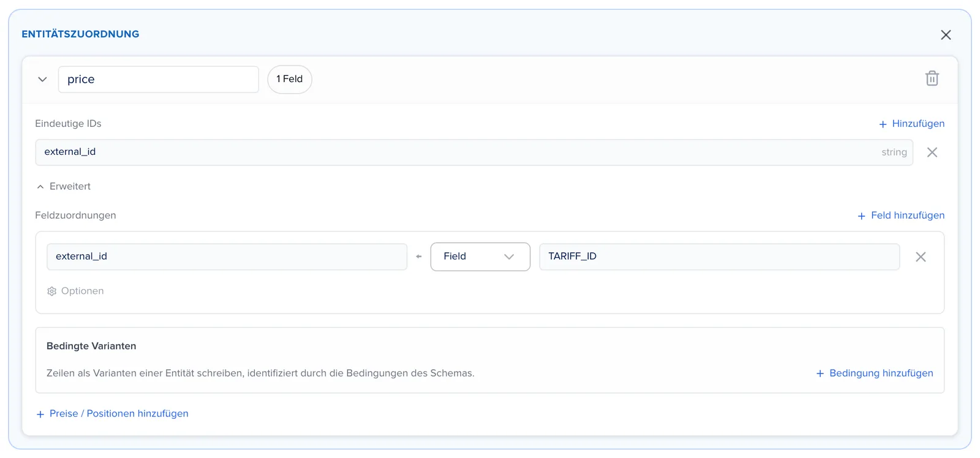Viewport: 980px width, 458px height.
Task: Collapse the price entity chevron
Action: 42,80
